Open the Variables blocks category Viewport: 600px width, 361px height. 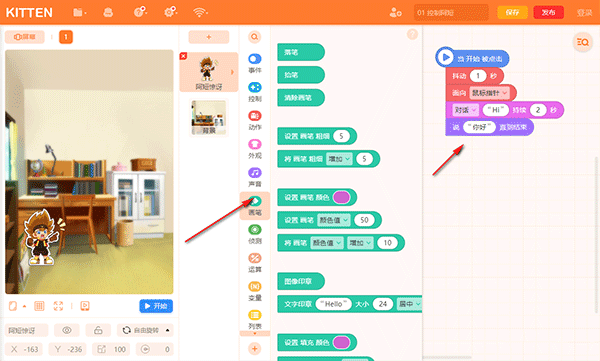[254, 290]
